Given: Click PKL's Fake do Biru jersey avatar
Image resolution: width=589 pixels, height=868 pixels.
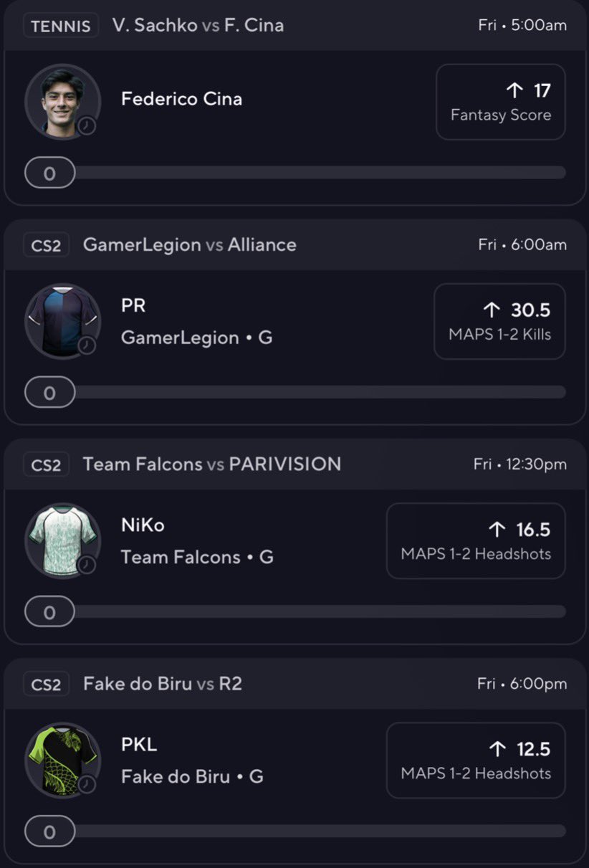Looking at the screenshot, I should (62, 760).
